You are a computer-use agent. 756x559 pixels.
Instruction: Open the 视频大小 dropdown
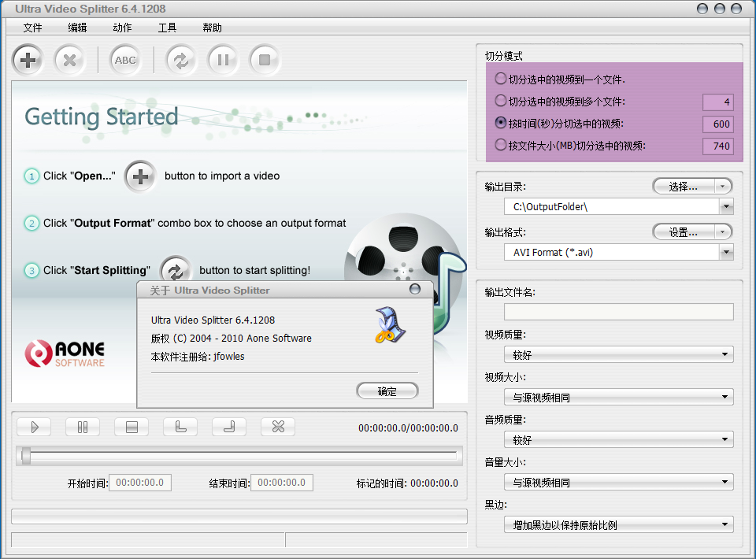[619, 397]
